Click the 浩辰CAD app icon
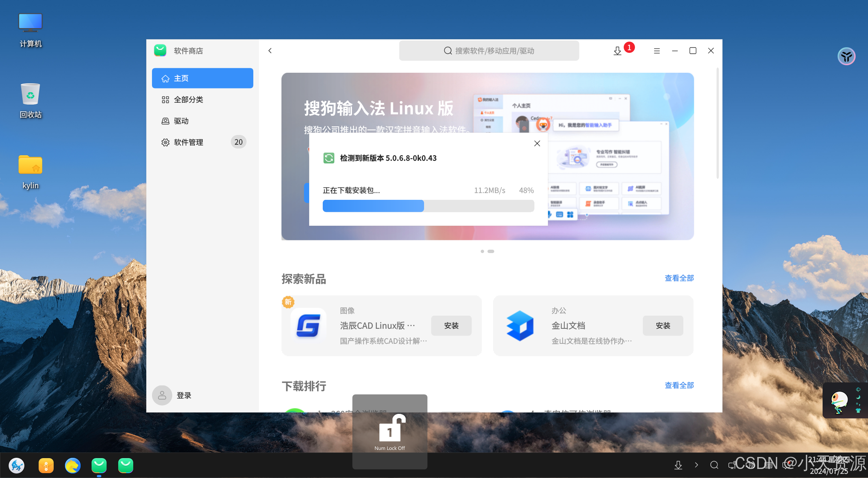 coord(308,326)
